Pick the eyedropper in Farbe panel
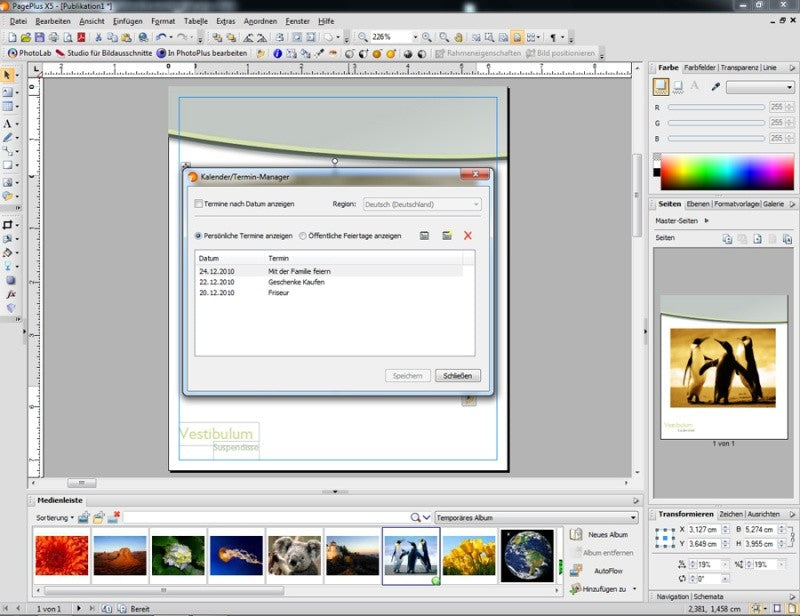 (x=715, y=87)
